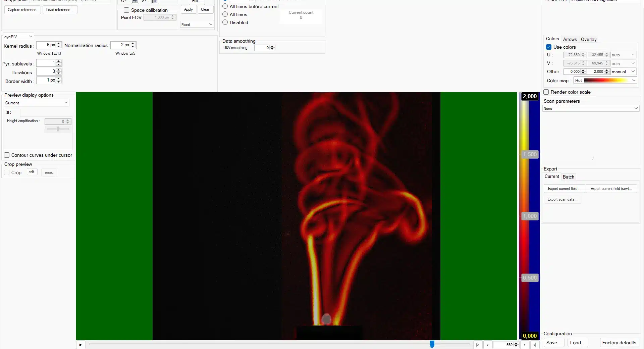This screenshot has height=349, width=644.
Task: Open Scan parameters None dropdown
Action: 591,108
